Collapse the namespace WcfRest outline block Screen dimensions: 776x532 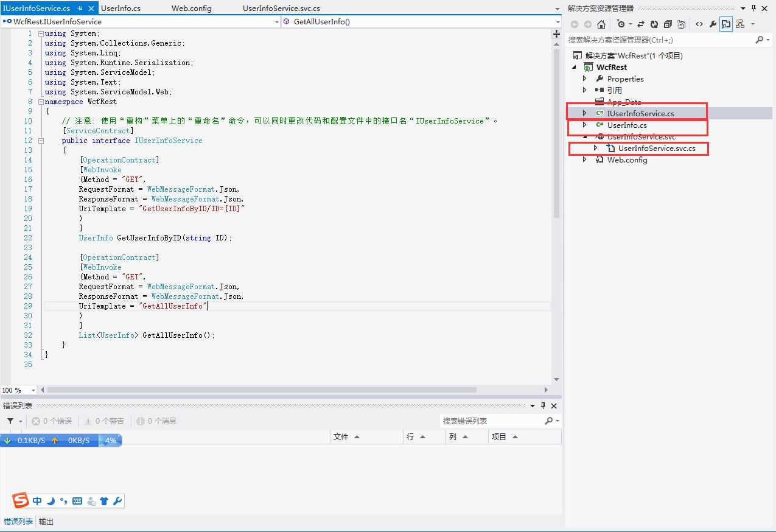pyautogui.click(x=41, y=102)
